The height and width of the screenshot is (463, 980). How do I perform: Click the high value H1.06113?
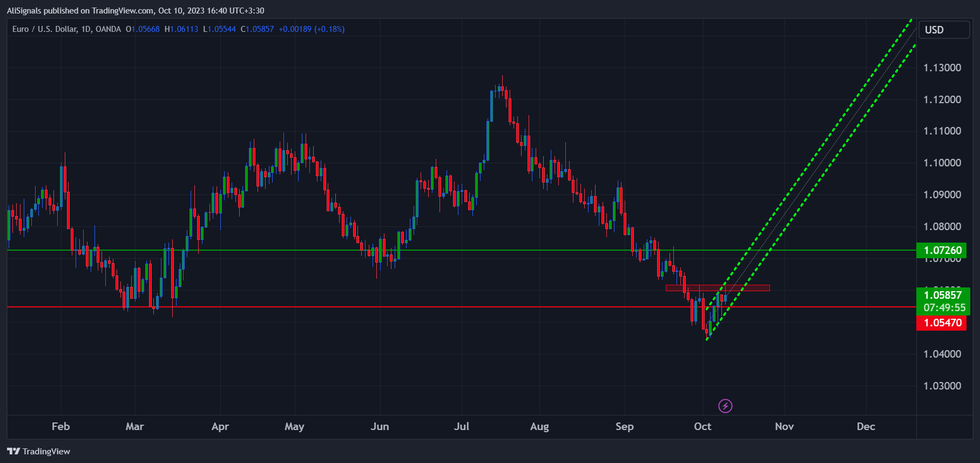181,29
